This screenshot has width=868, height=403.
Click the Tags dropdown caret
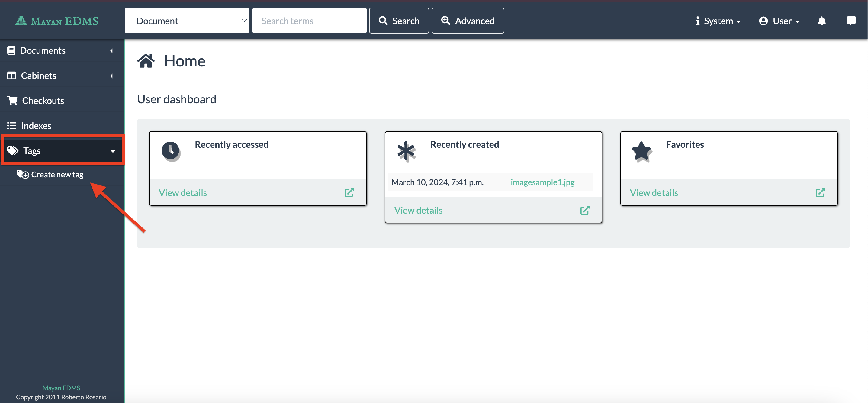[113, 151]
